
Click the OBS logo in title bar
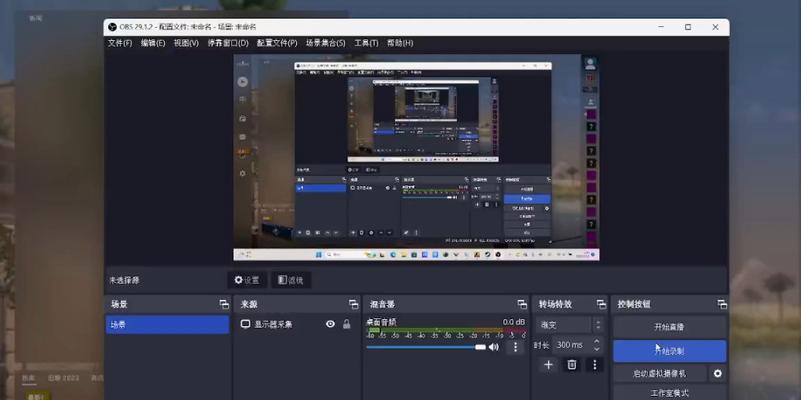coord(112,27)
